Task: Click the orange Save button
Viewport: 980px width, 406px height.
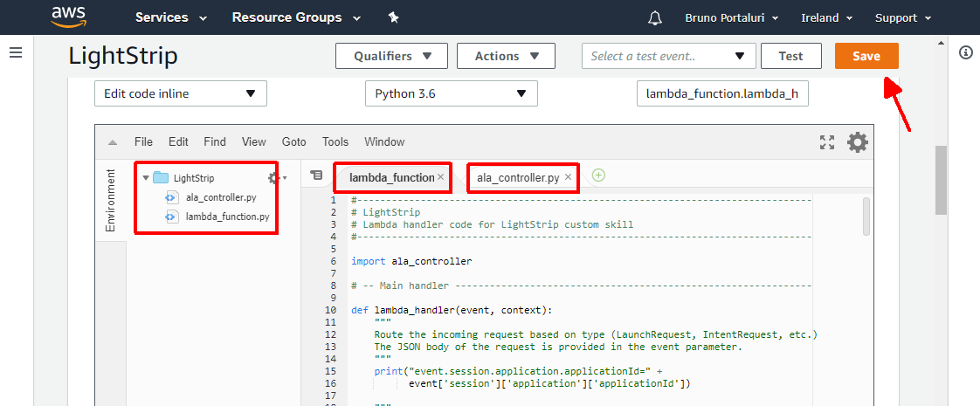Action: pyautogui.click(x=866, y=56)
